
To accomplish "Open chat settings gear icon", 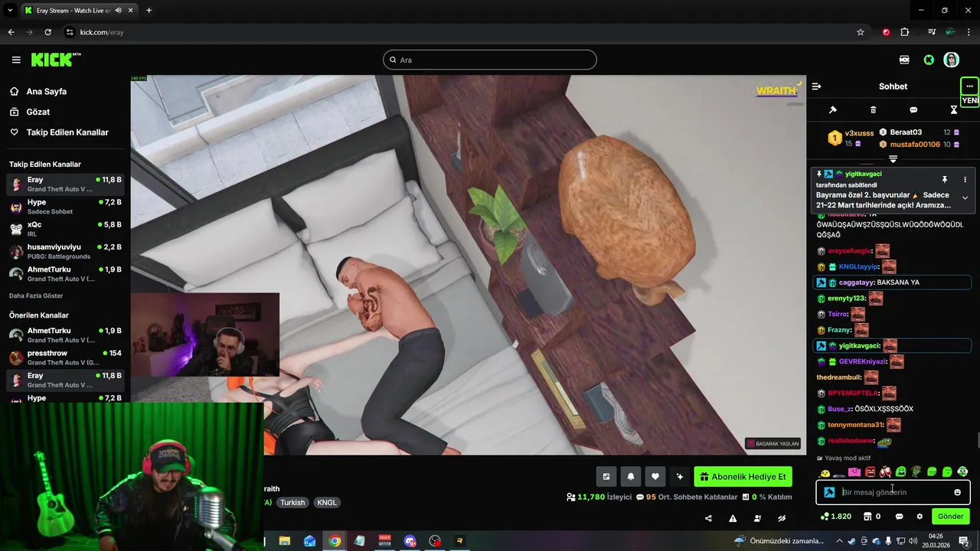I will coord(920,517).
